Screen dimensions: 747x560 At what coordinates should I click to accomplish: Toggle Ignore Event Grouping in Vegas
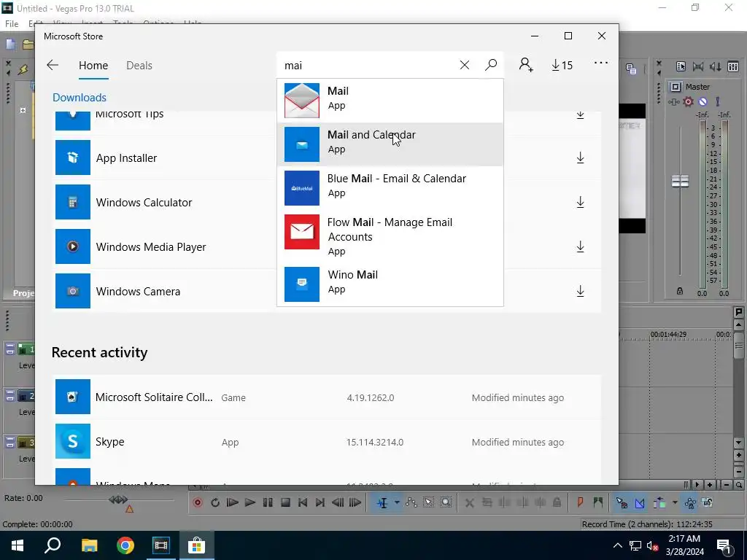click(708, 502)
